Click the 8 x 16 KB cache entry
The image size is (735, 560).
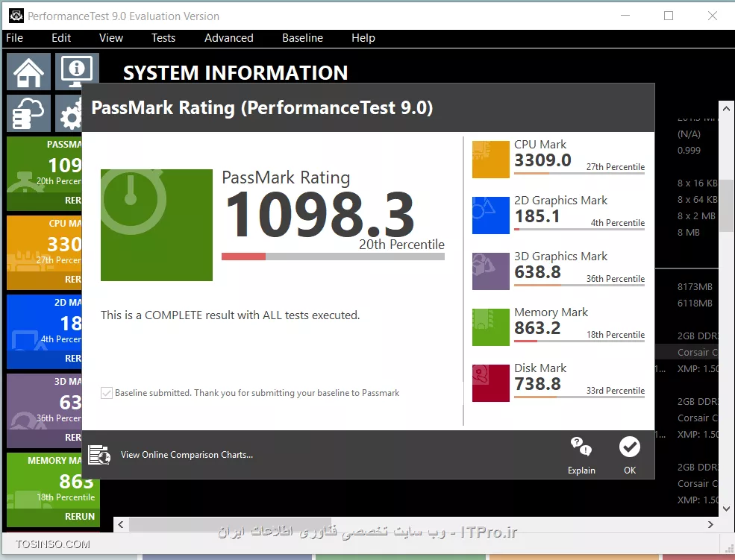[x=697, y=183]
